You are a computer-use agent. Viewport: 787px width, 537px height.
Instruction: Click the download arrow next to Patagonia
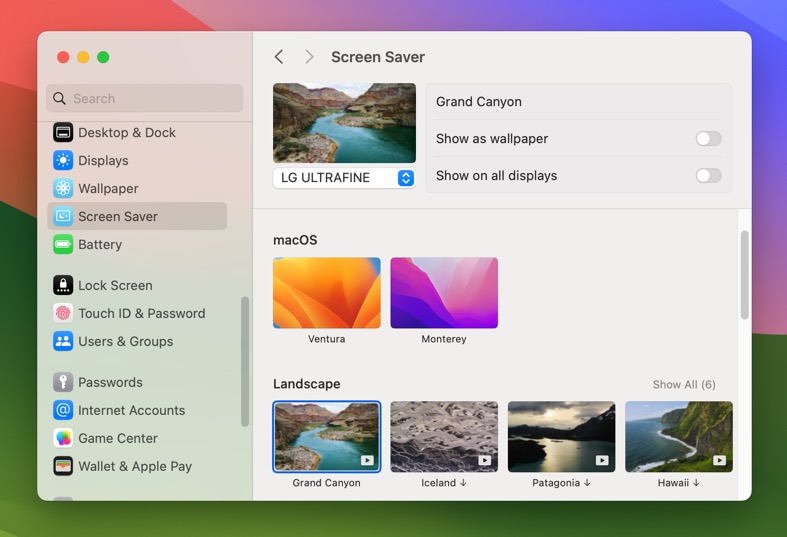[x=587, y=483]
